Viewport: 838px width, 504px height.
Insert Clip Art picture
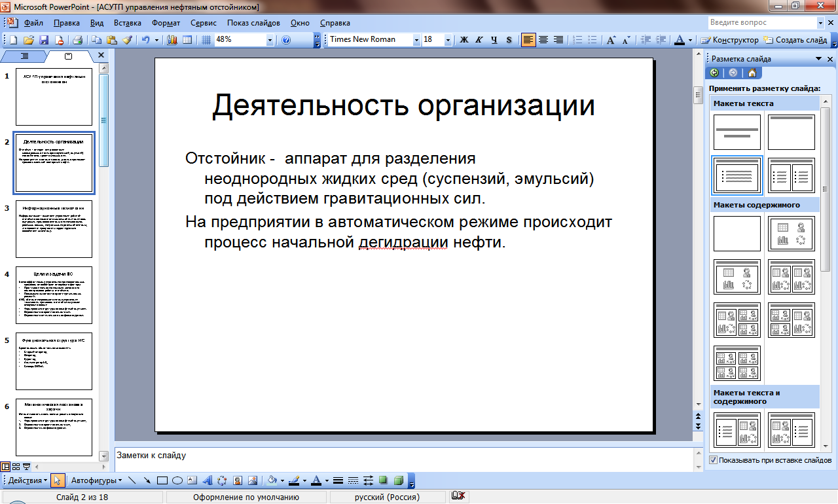coord(238,480)
